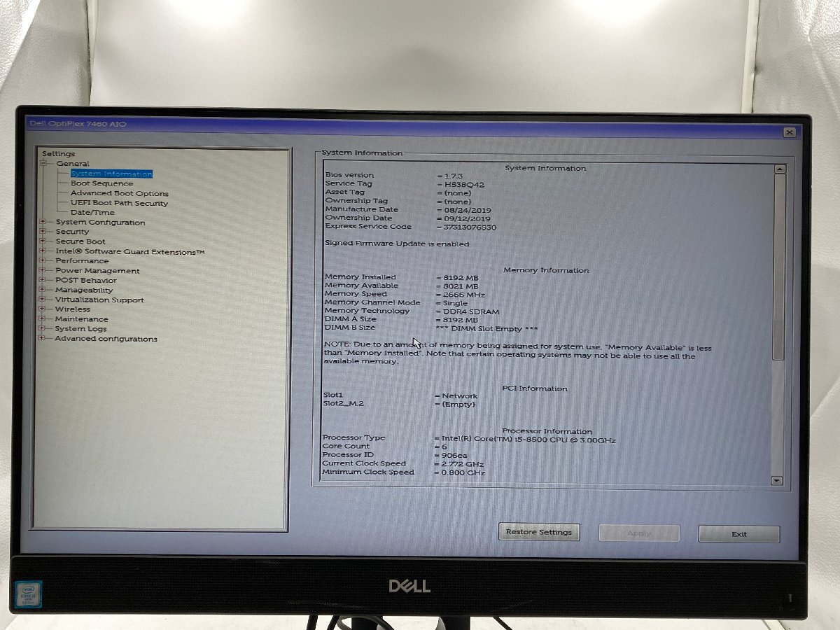
Task: Expand the Security node
Action: coord(43,232)
